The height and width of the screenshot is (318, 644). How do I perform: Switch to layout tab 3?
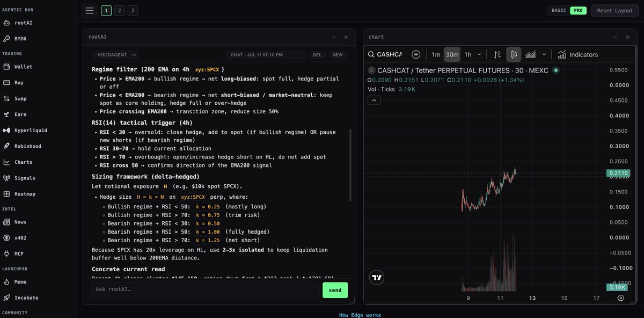coord(133,10)
